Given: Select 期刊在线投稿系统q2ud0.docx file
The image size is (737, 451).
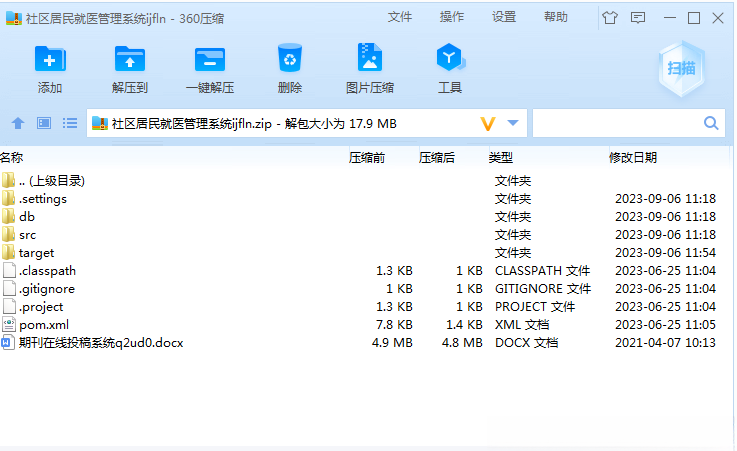Looking at the screenshot, I should coord(367,342).
